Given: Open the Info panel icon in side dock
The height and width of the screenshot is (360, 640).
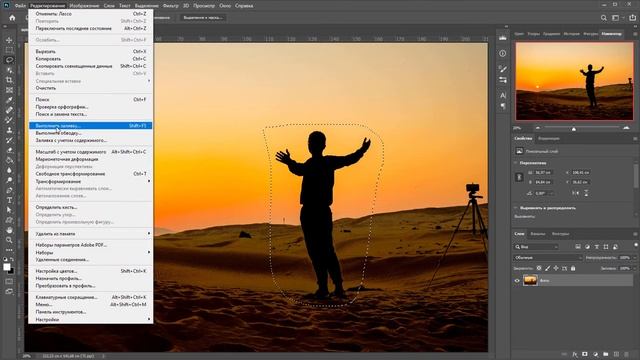Looking at the screenshot, I should click(x=503, y=53).
